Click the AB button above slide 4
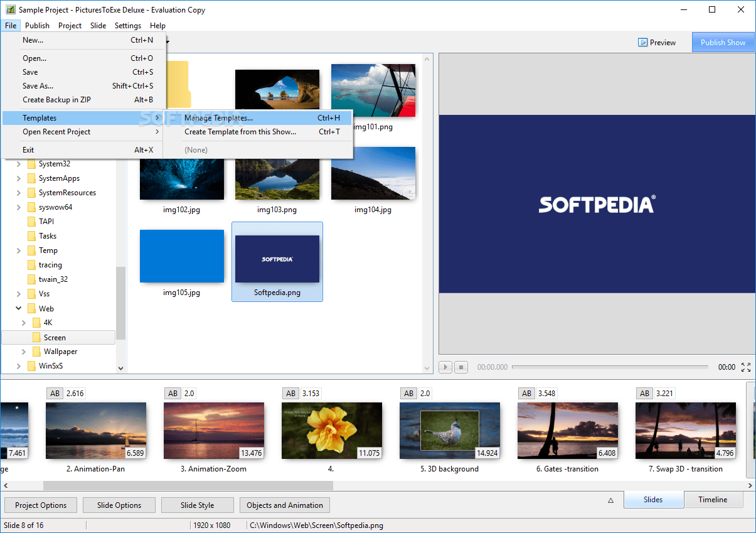Screen dimensions: 756x533 [x=290, y=394]
